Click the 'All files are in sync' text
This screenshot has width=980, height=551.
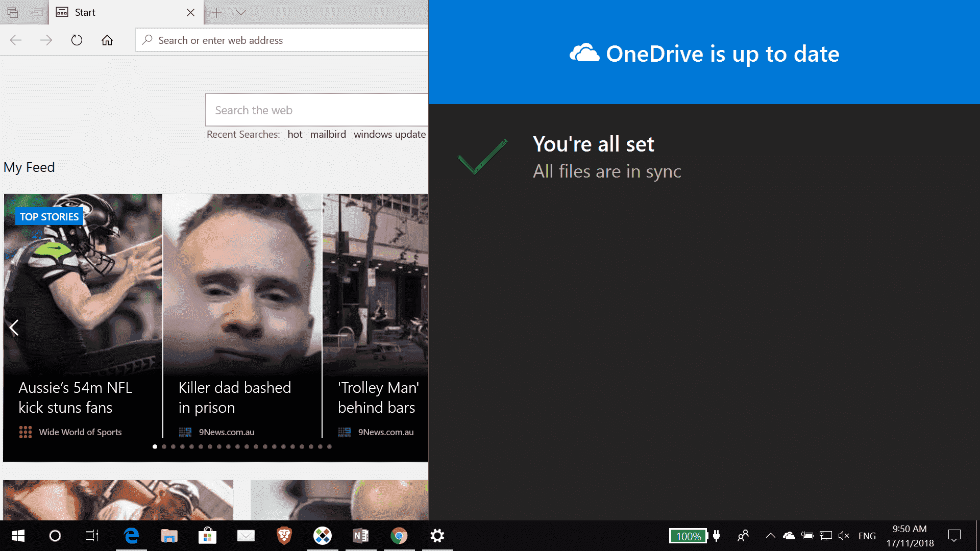coord(607,171)
